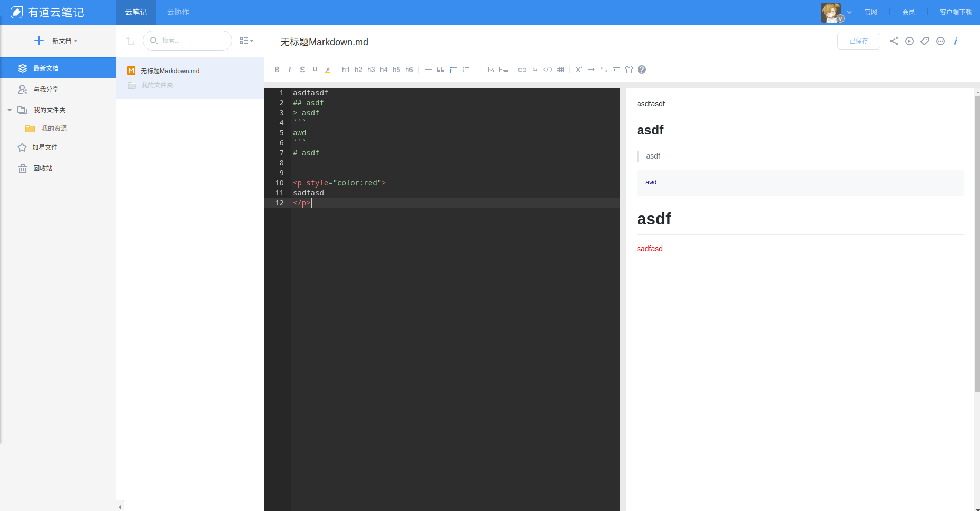Screen dimensions: 980x511
Task: Click the tag icon for this note
Action: 925,41
